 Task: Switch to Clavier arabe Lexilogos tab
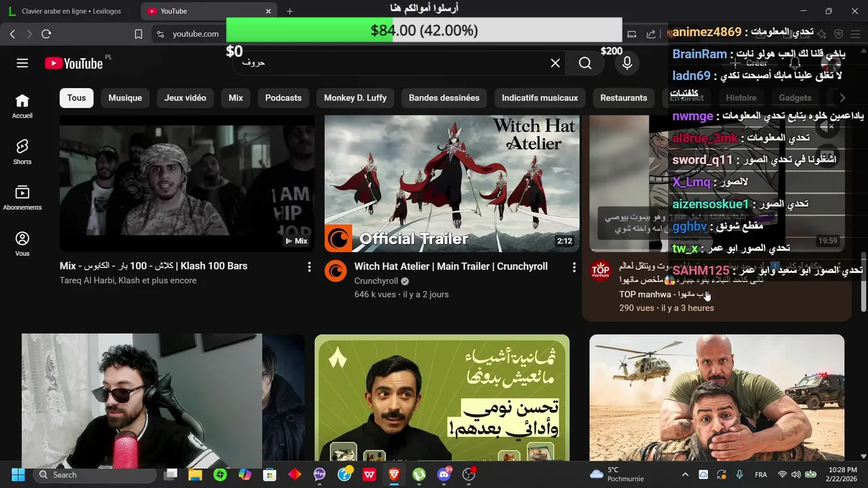coord(71,11)
